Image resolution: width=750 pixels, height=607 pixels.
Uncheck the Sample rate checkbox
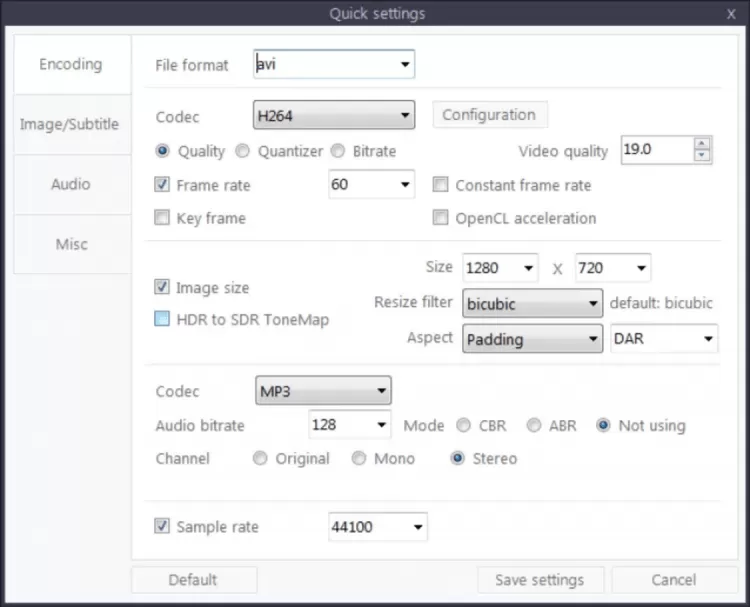pos(162,527)
